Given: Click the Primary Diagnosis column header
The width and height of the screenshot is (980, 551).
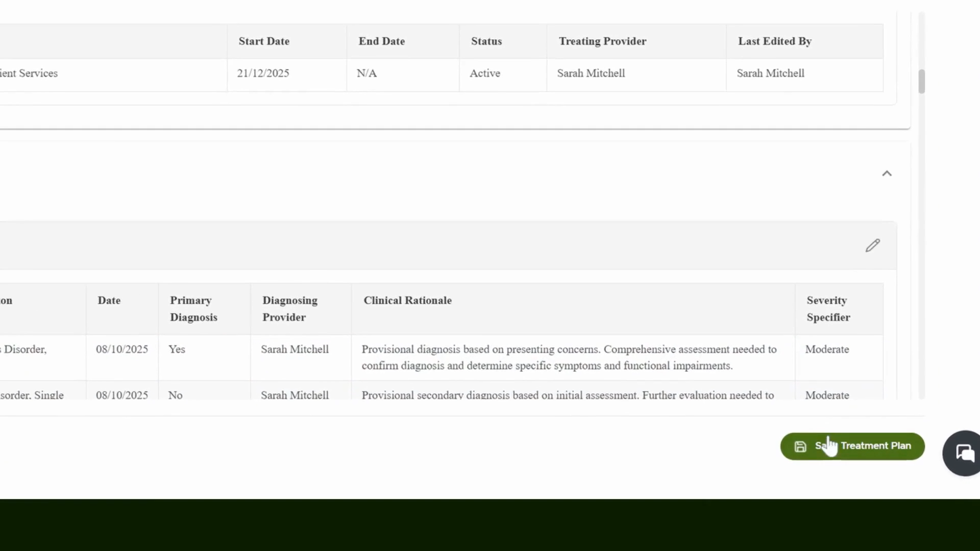Looking at the screenshot, I should (x=193, y=309).
